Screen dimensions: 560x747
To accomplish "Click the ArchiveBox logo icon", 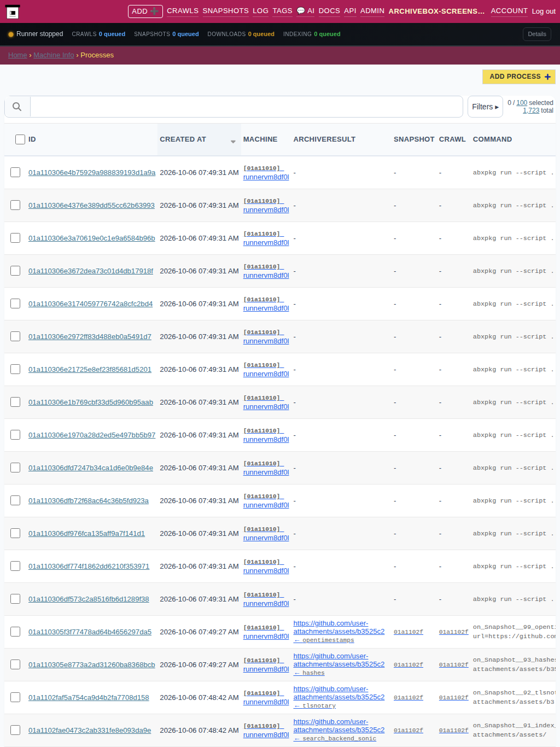I will tap(12, 11).
